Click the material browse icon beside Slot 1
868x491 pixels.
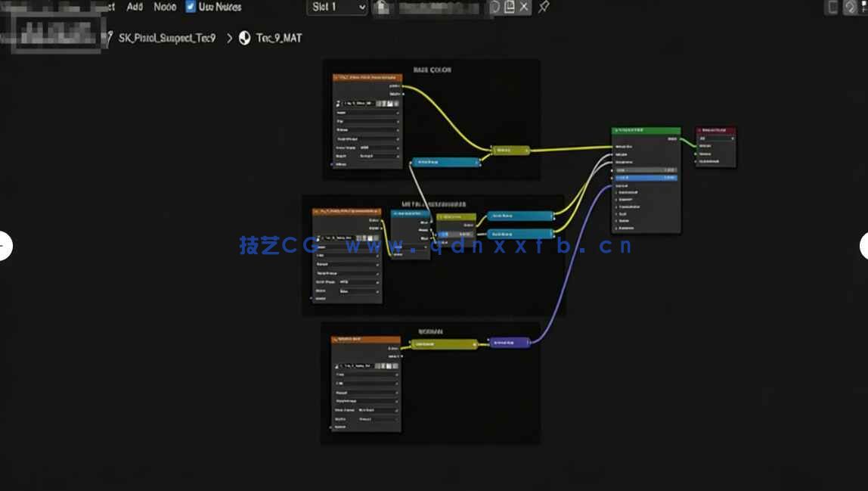(x=383, y=8)
